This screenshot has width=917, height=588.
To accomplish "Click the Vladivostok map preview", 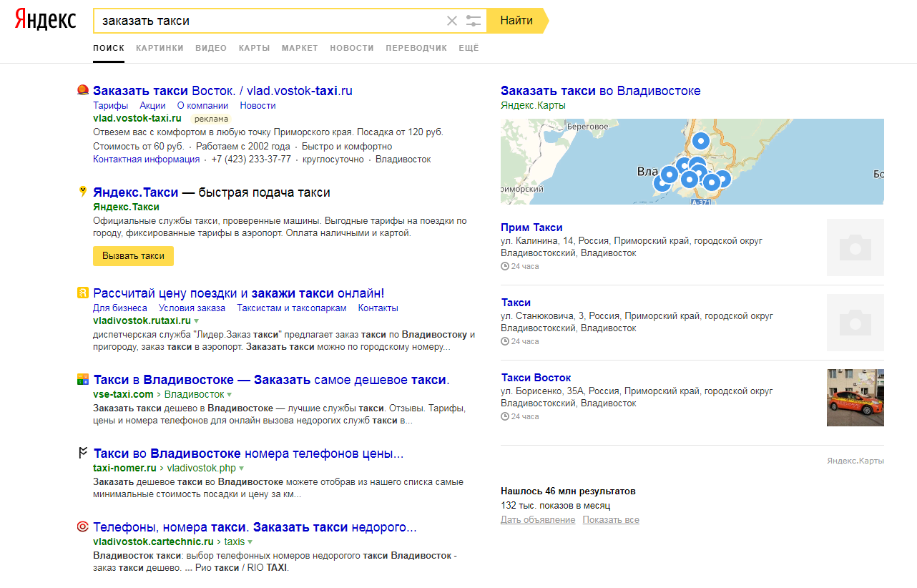I will 692,162.
